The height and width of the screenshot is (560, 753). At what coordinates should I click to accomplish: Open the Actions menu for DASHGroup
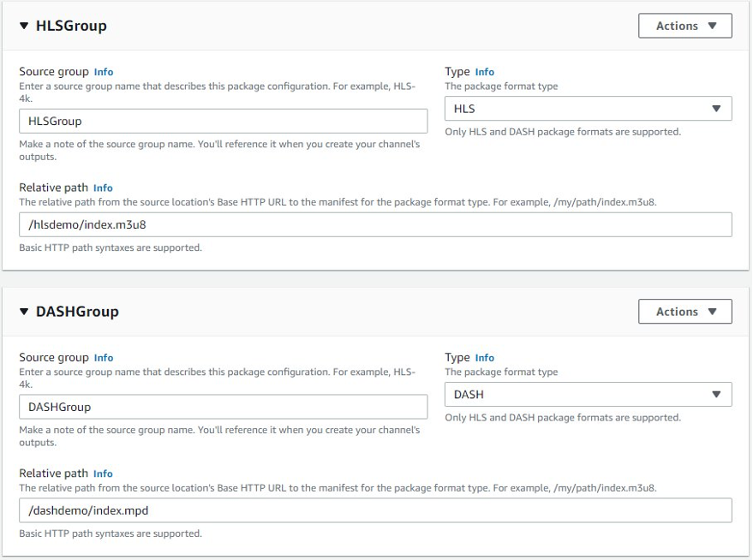tap(684, 311)
